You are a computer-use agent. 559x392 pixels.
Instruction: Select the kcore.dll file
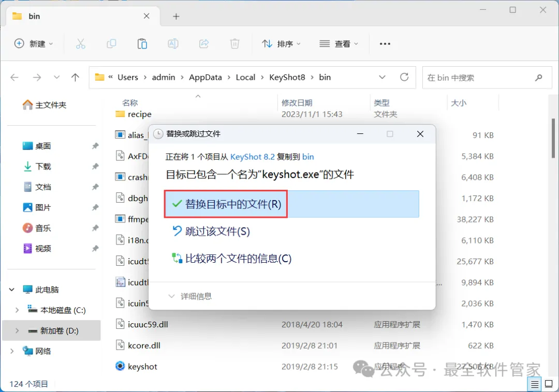(x=144, y=345)
